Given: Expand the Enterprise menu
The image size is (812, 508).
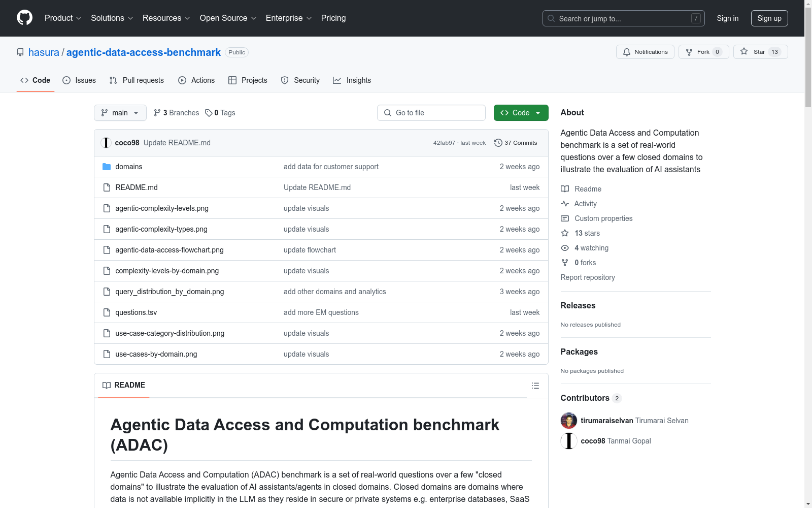Looking at the screenshot, I should [x=289, y=18].
